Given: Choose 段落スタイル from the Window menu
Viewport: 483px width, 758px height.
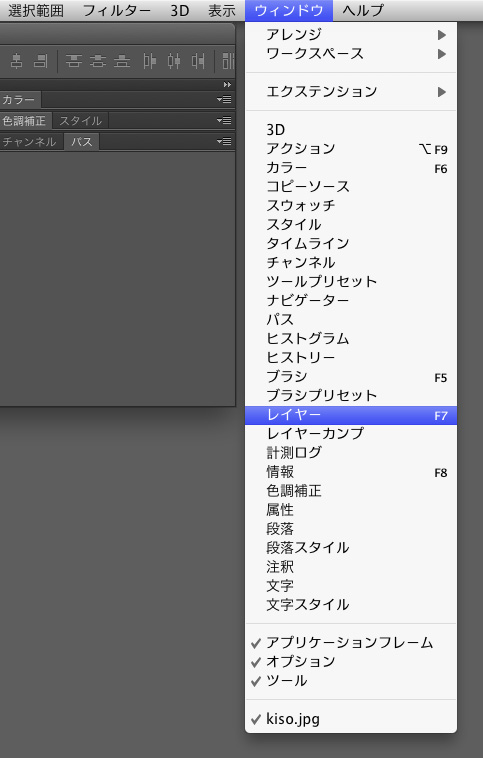Looking at the screenshot, I should 351,548.
